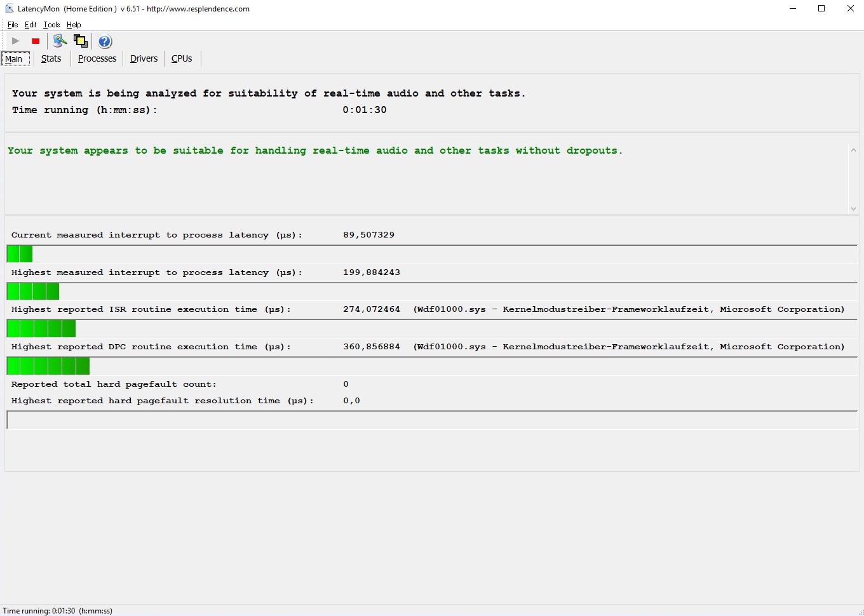
Task: Click the computer-with-pen toolbar icon
Action: pyautogui.click(x=60, y=41)
